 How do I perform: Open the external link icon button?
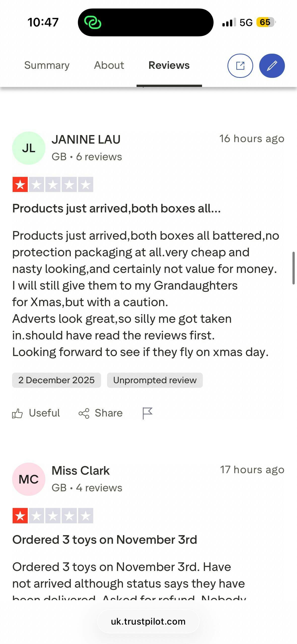pos(240,66)
